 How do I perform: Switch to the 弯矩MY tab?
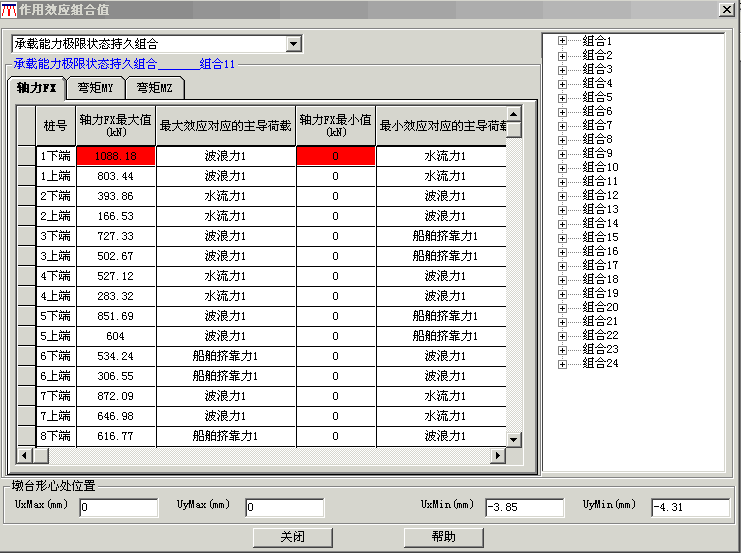tap(96, 88)
